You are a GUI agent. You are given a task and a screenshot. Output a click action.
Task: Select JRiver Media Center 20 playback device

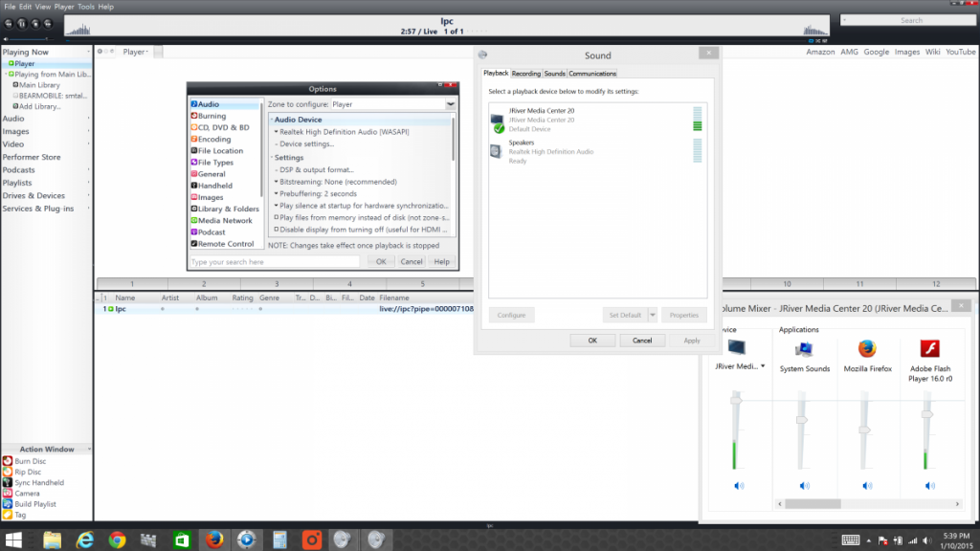coord(597,120)
